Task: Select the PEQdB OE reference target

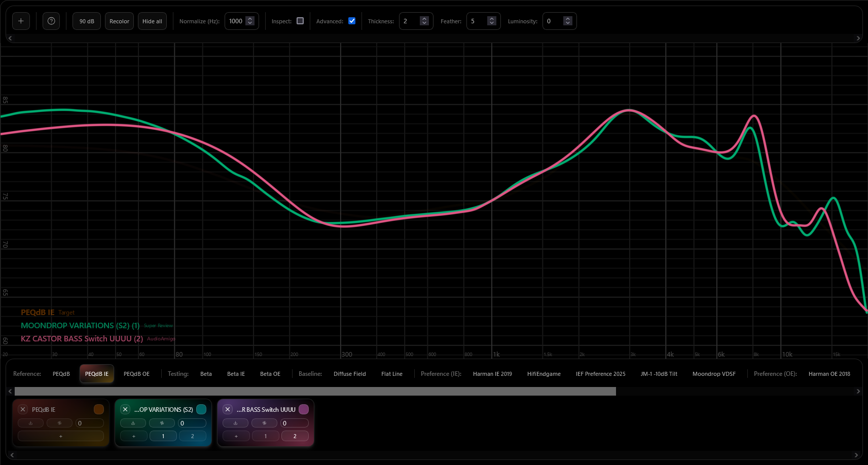Action: 137,374
